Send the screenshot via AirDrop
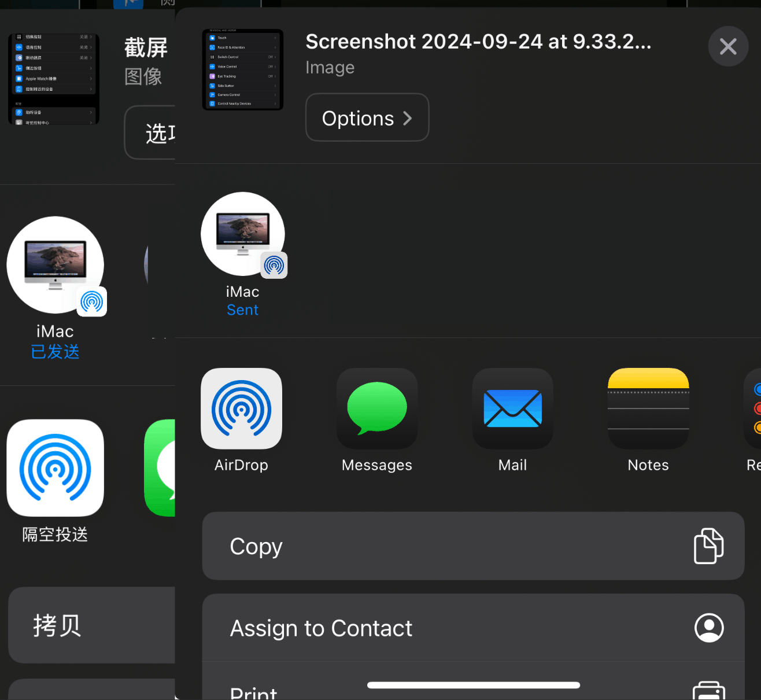 [241, 408]
